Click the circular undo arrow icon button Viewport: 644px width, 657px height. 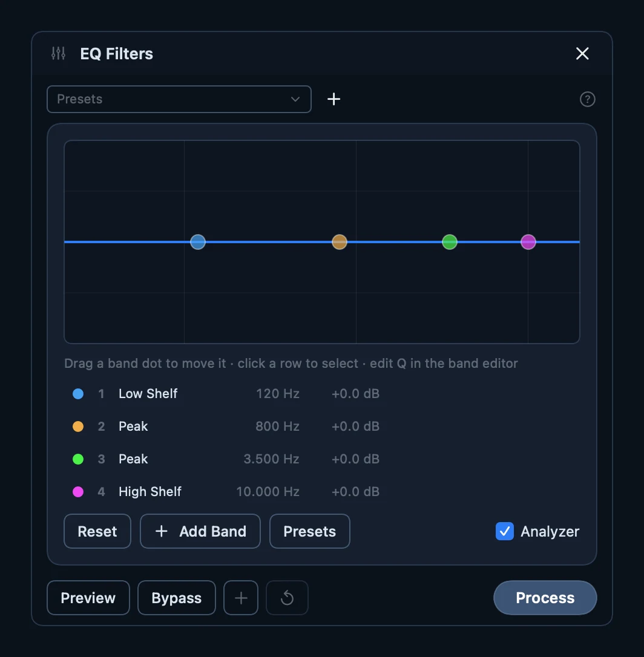point(287,598)
